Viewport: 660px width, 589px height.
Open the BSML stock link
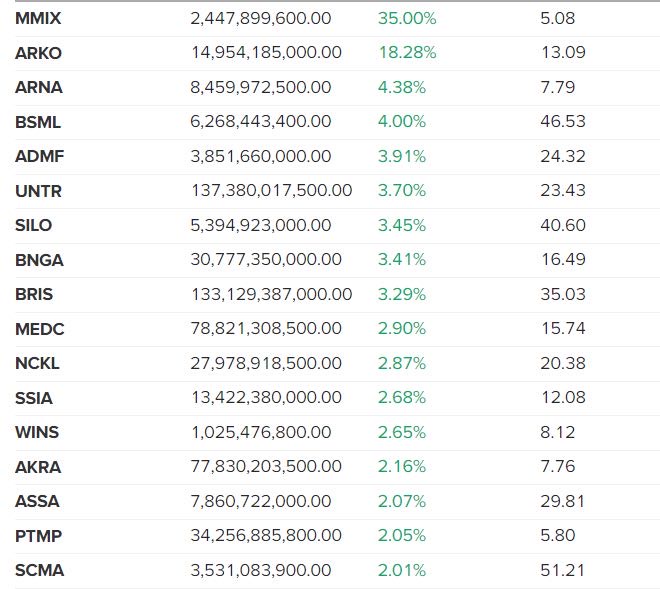pos(38,122)
